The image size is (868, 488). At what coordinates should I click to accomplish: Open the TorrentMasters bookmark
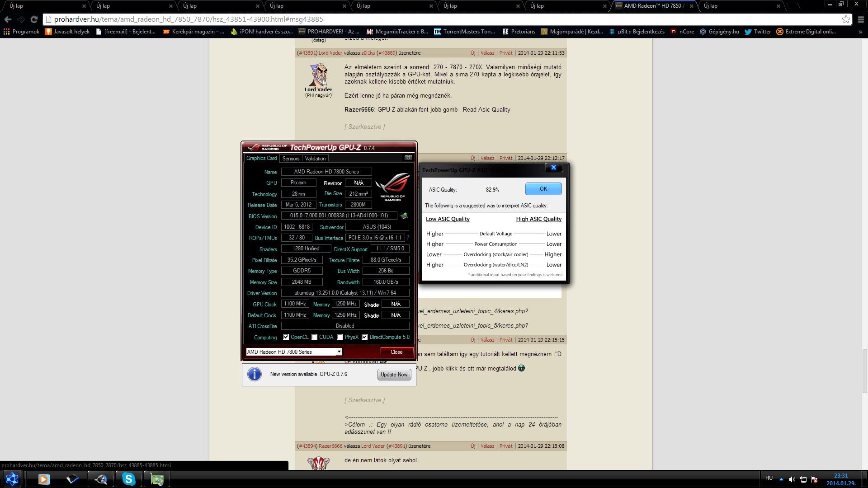(464, 32)
